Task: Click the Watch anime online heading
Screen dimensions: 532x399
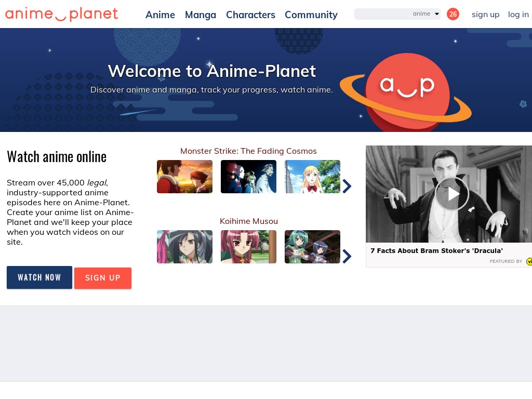Action: click(57, 157)
